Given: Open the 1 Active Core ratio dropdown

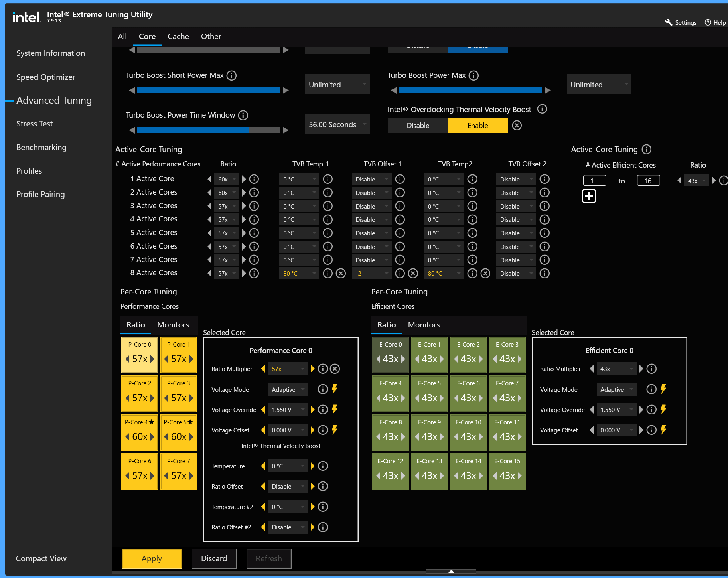Looking at the screenshot, I should 227,180.
